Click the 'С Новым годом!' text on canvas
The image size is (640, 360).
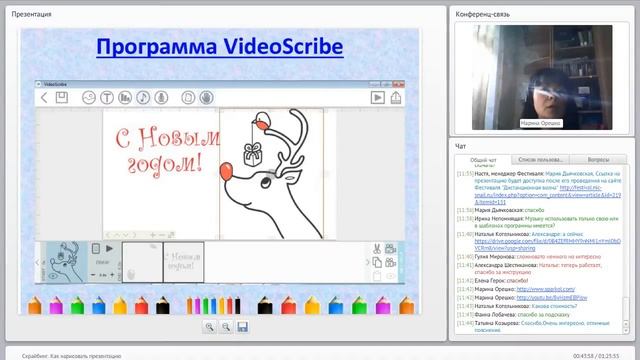click(167, 152)
